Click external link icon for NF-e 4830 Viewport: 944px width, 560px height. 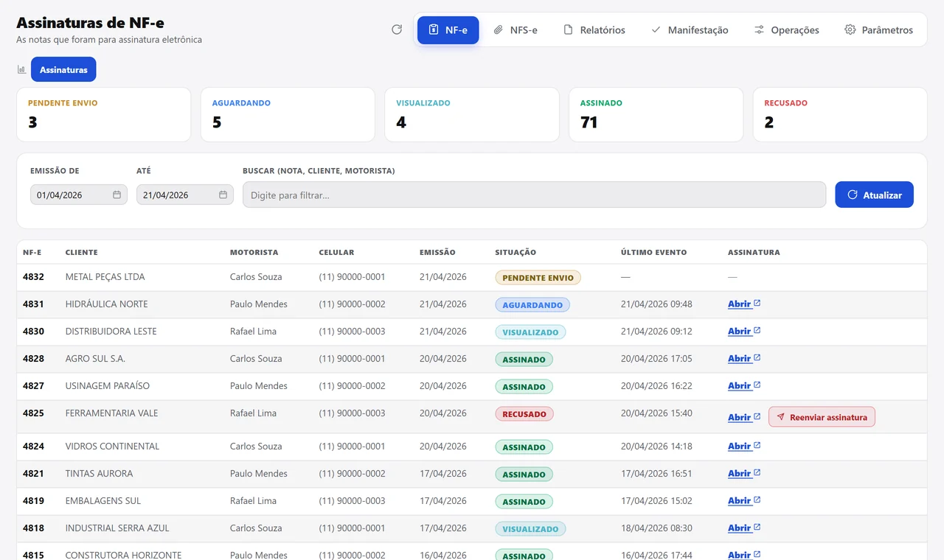click(x=757, y=331)
